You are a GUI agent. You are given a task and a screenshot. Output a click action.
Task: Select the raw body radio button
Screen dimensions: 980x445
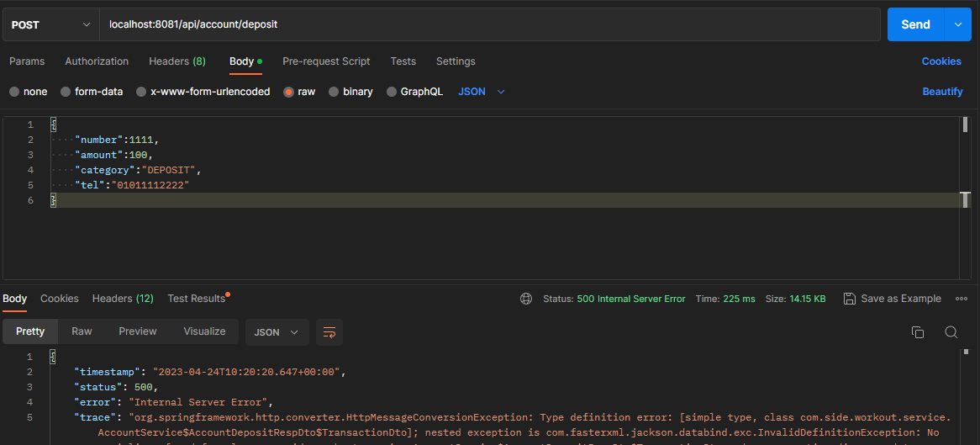[288, 92]
